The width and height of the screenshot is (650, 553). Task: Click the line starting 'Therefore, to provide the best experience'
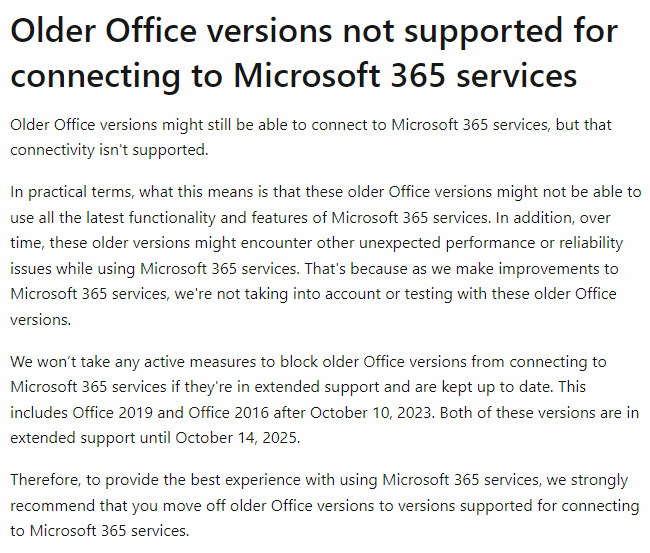tap(319, 480)
